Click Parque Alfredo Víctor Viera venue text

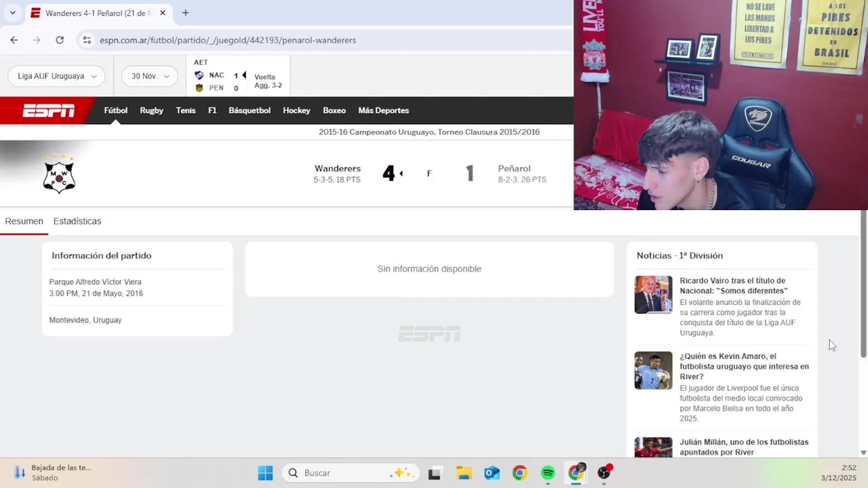coord(95,282)
